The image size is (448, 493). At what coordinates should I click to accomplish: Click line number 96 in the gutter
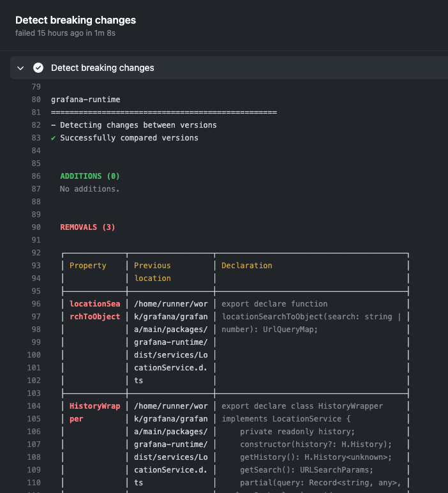[36, 304]
